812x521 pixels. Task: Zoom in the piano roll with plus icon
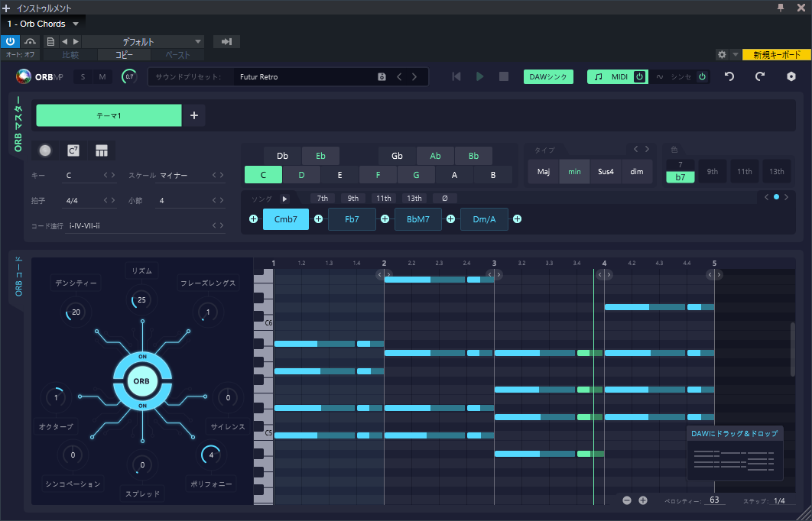pos(643,500)
